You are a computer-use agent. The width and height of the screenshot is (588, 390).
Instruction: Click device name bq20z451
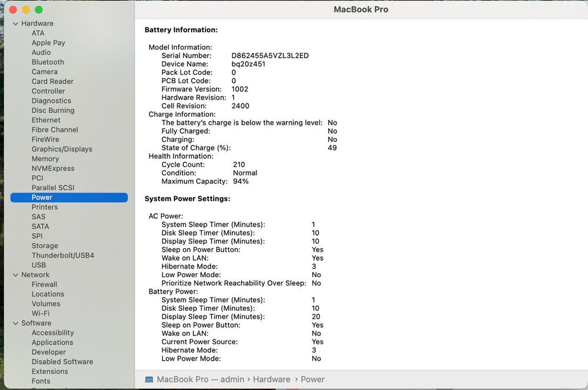pos(248,64)
